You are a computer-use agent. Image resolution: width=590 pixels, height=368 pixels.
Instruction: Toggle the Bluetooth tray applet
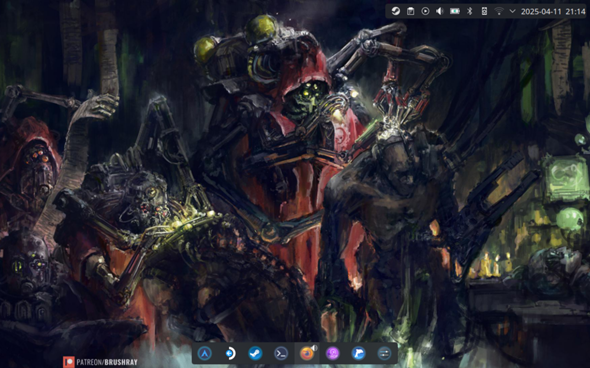[x=470, y=11]
